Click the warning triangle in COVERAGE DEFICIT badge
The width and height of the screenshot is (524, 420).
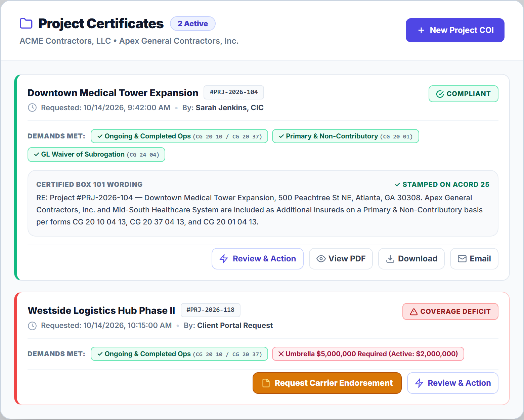click(x=414, y=312)
